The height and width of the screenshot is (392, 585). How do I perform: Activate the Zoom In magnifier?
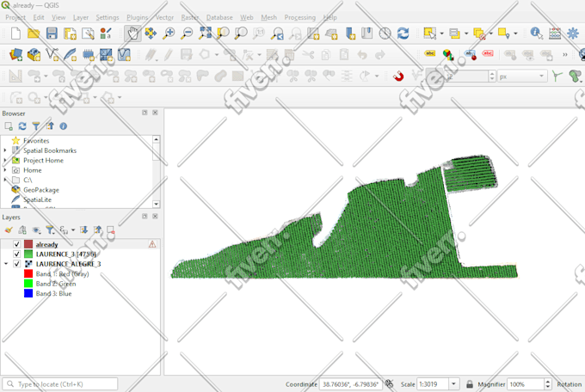[169, 34]
